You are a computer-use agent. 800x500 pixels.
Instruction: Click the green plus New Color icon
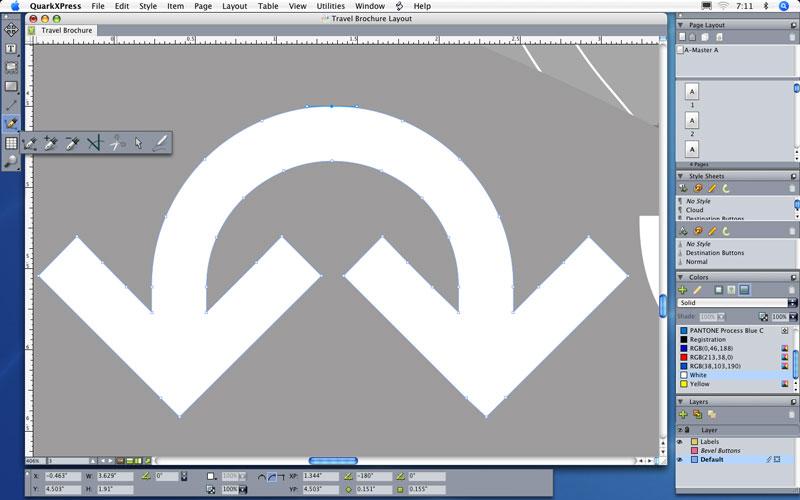[683, 290]
